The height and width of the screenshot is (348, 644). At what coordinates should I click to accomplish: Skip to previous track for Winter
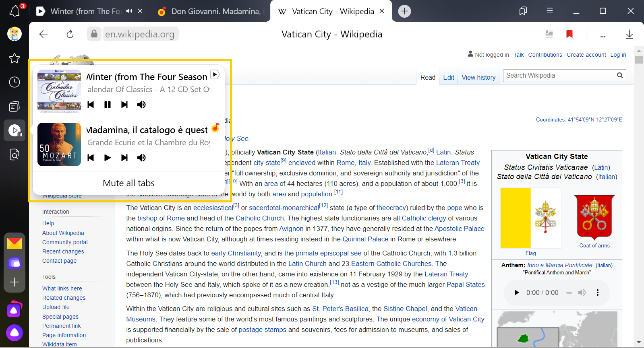click(91, 105)
